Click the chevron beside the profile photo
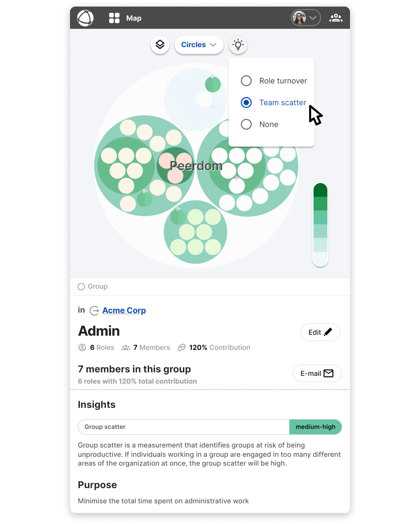Screen dimensions: 420x524 coord(313,18)
